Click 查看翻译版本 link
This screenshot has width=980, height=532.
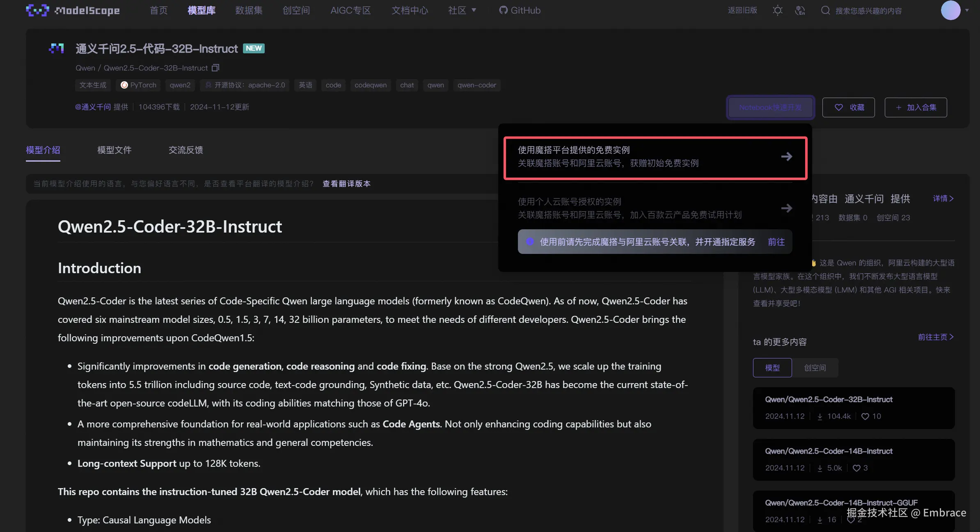[x=346, y=184]
